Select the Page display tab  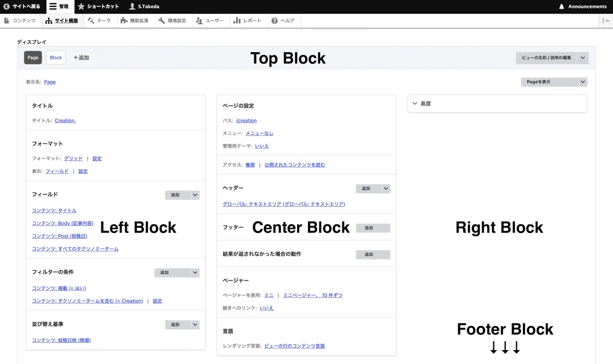point(33,57)
